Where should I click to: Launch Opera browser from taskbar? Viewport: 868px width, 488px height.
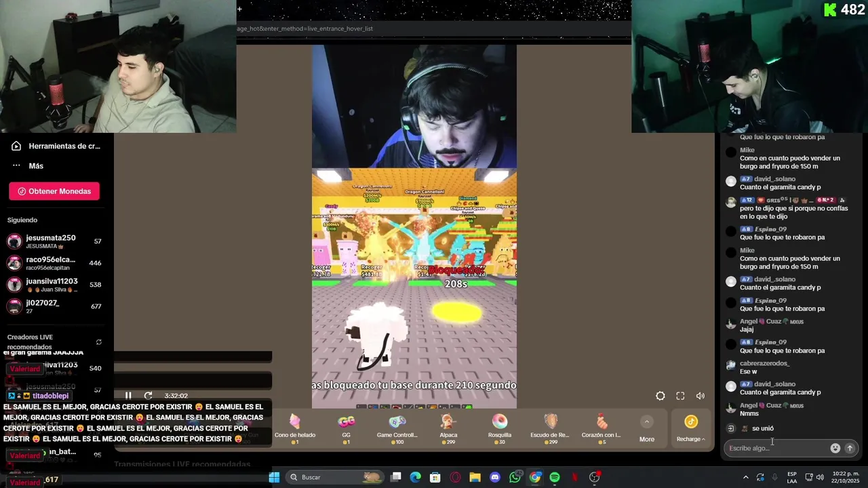click(455, 477)
